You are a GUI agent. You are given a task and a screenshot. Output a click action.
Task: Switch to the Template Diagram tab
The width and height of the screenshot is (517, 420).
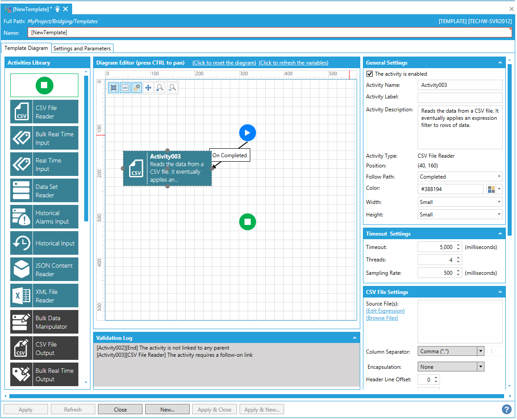[26, 48]
